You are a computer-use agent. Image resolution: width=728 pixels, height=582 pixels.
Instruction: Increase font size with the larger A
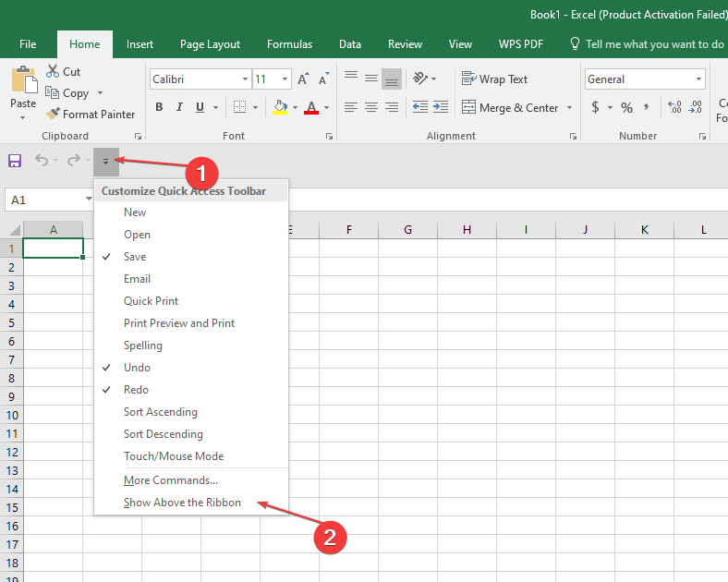click(x=303, y=79)
